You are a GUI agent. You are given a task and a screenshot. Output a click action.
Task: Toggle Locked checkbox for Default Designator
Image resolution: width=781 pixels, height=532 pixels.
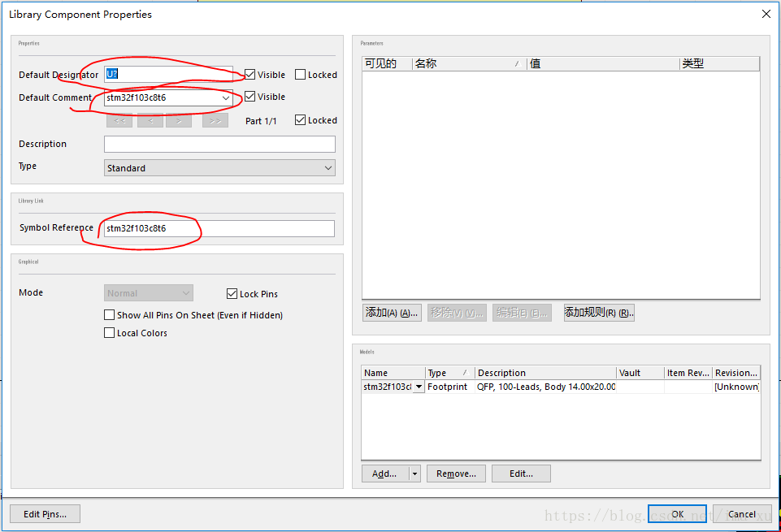(x=301, y=75)
